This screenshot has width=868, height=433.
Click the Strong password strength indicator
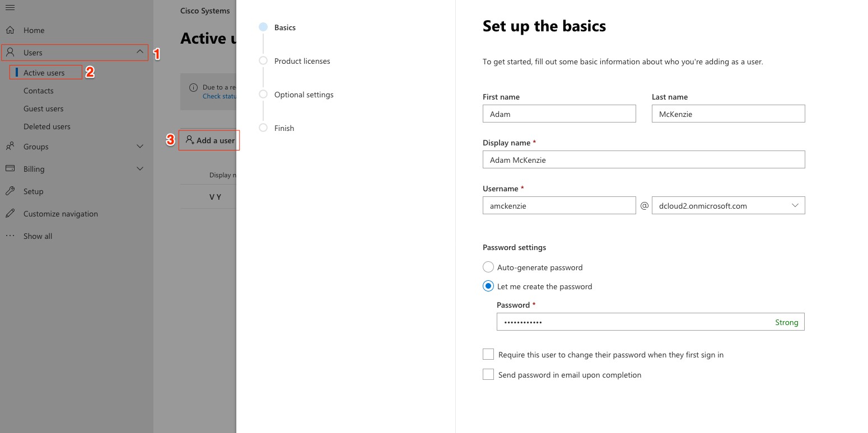pyautogui.click(x=786, y=322)
